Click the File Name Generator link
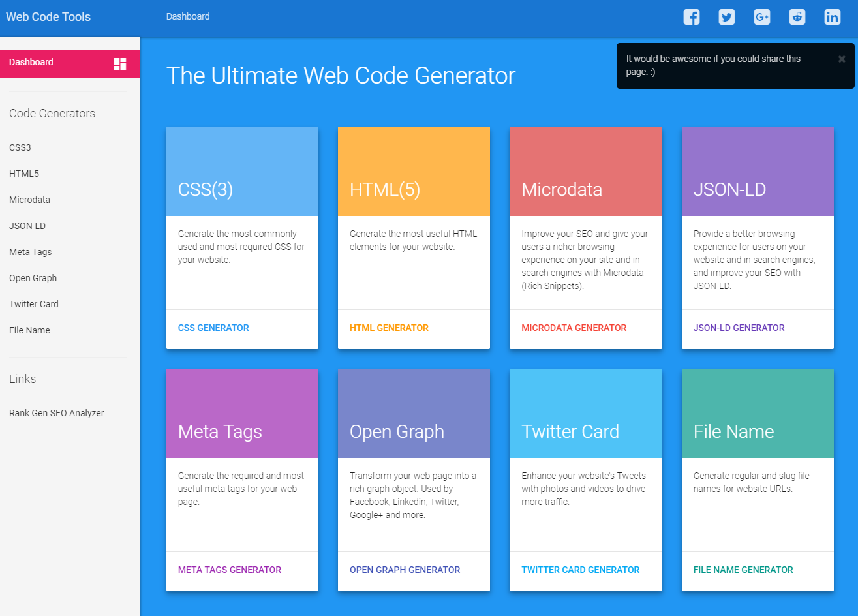 (743, 570)
